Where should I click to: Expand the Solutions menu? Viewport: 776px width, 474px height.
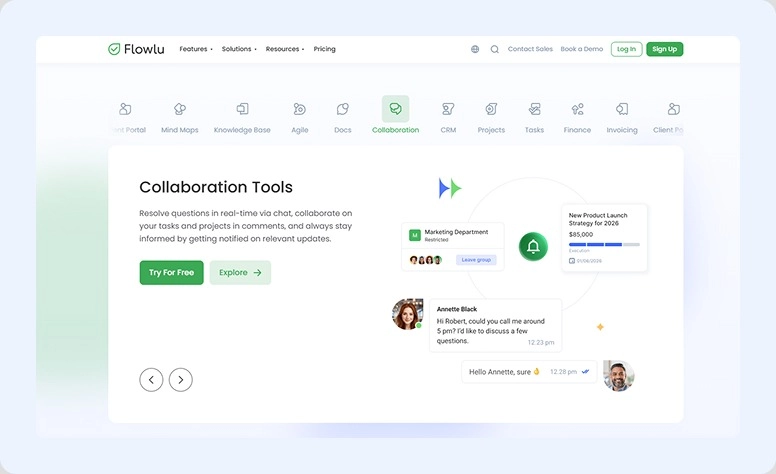pos(239,49)
